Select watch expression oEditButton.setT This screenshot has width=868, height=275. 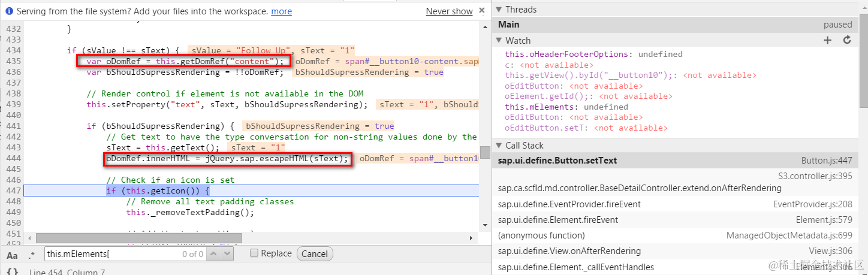click(x=586, y=128)
